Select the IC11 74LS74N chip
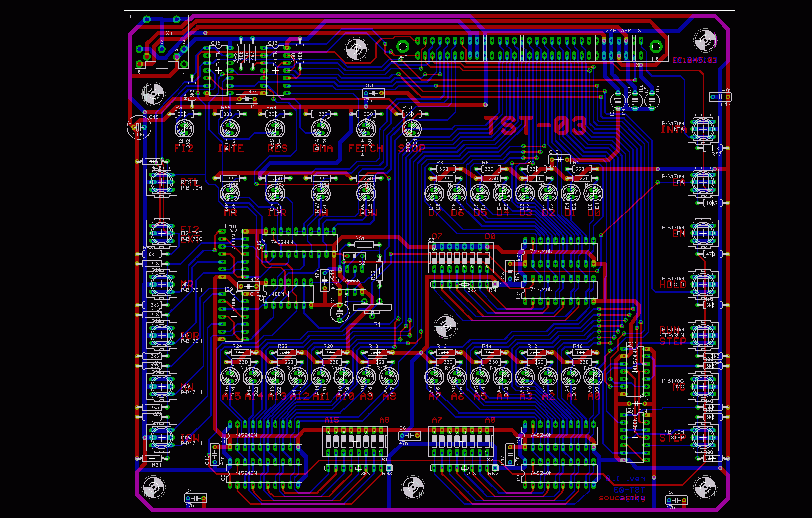Image resolution: width=812 pixels, height=518 pixels. coord(635,371)
